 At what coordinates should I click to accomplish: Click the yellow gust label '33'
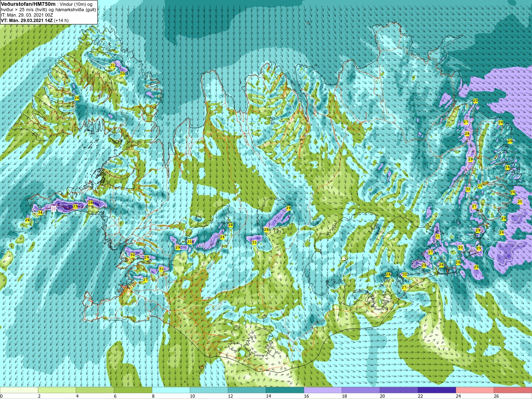75,206
